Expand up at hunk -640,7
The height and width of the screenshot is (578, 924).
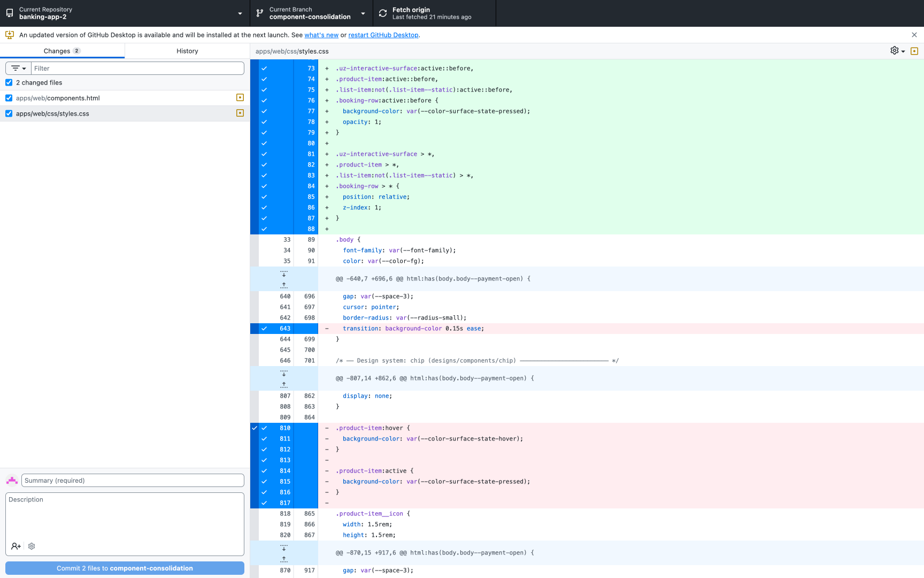coord(284,285)
